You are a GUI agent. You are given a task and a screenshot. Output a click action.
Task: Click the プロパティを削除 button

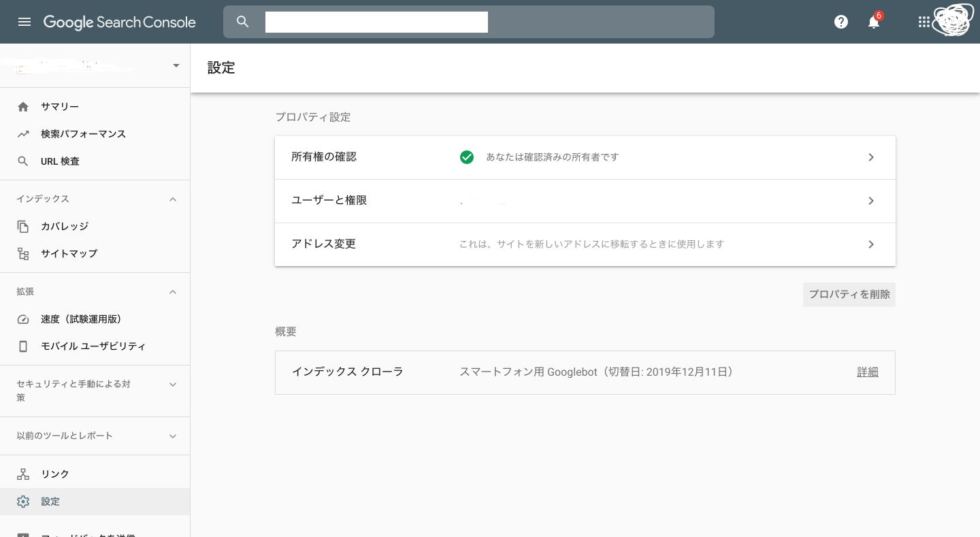point(849,295)
